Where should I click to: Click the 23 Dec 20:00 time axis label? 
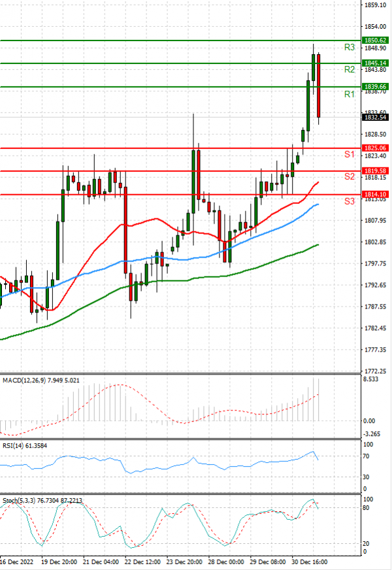184,562
